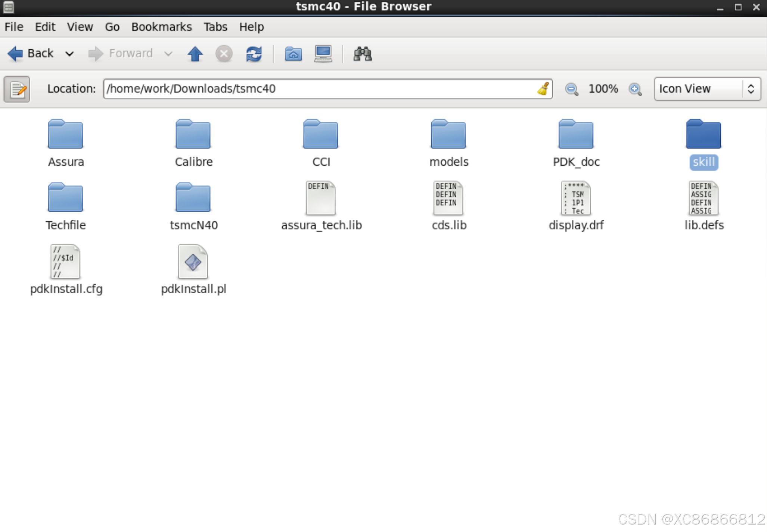Open the Home folder icon
This screenshot has height=532, width=767.
(293, 54)
